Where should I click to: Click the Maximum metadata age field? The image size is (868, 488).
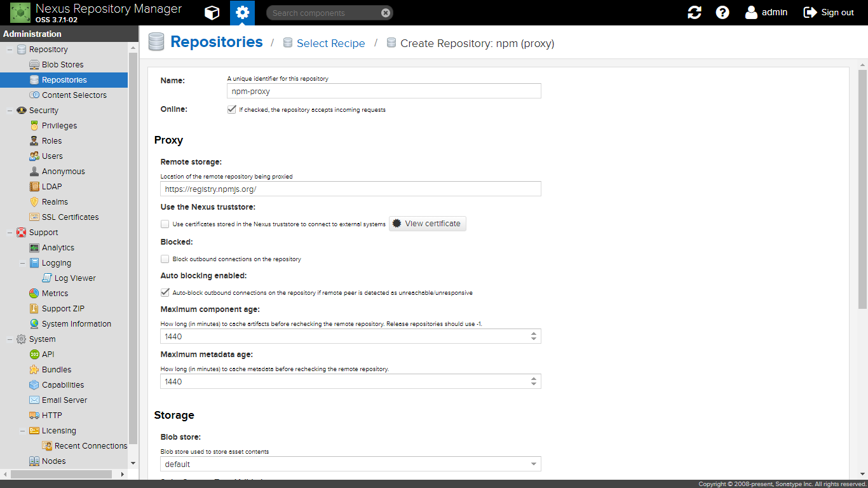point(344,381)
